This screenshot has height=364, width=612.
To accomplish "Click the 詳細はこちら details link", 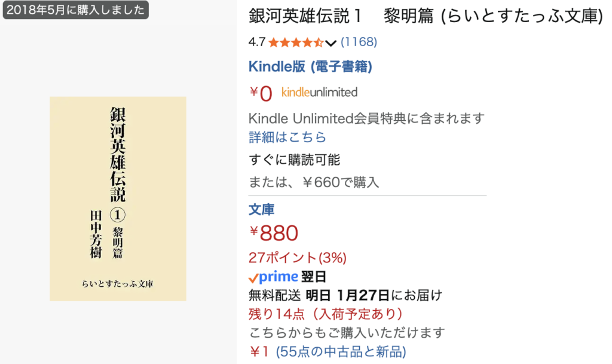I will pos(287,137).
